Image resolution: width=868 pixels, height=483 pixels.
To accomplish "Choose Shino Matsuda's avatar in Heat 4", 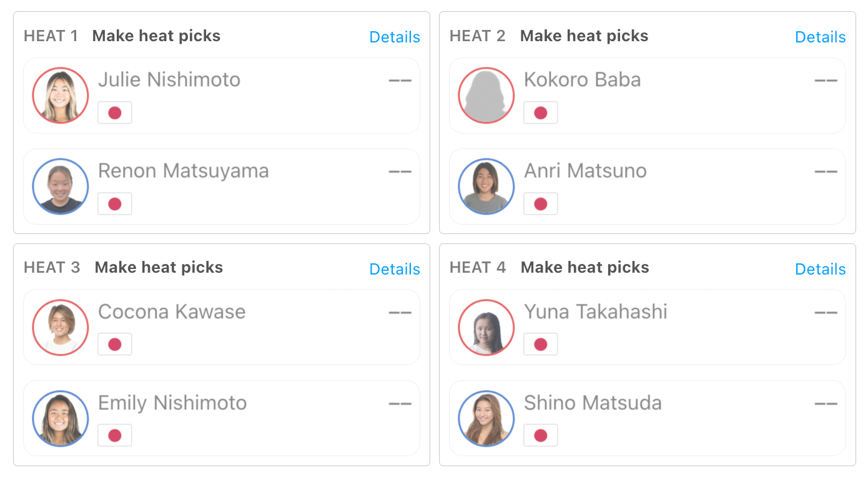I will pyautogui.click(x=486, y=419).
